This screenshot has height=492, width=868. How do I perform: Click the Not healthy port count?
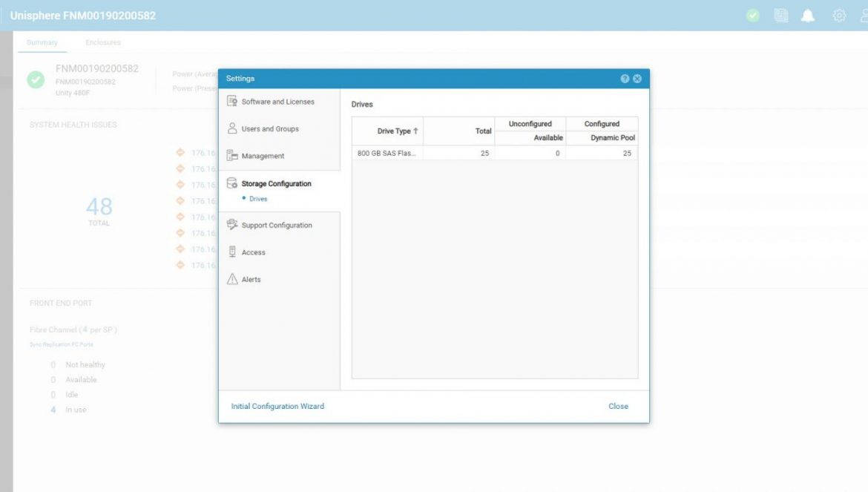pyautogui.click(x=53, y=364)
